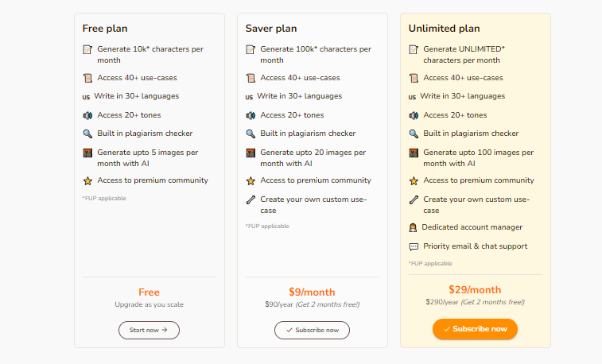
Task: Click the image generation icon in Saver plan
Action: 251,153
